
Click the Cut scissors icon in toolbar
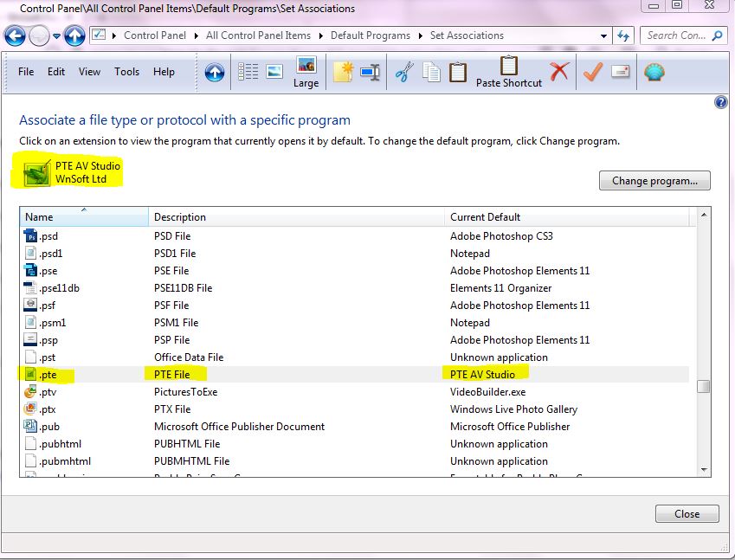coord(403,72)
